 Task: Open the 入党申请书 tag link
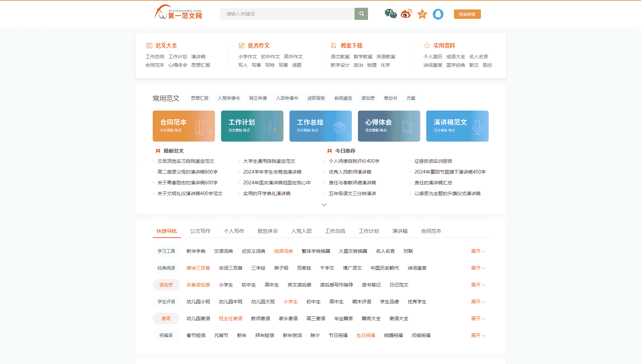pyautogui.click(x=229, y=98)
